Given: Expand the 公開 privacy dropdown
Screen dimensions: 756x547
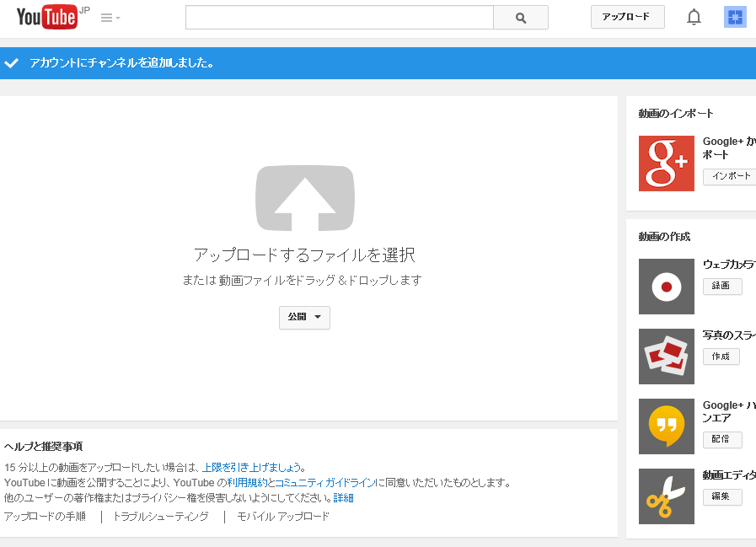Looking at the screenshot, I should point(304,318).
